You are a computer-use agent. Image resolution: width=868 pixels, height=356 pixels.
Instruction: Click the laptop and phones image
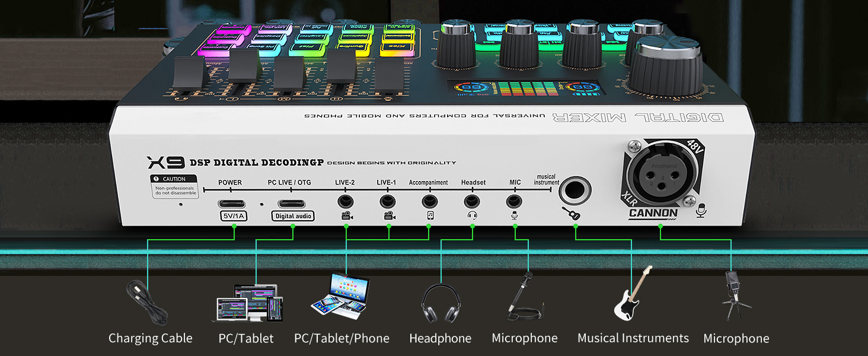(340, 296)
